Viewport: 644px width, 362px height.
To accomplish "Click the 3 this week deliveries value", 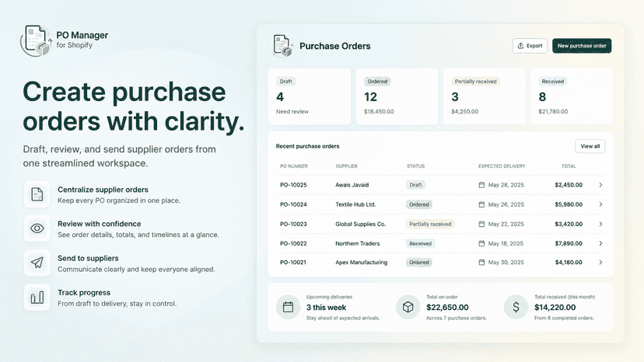I will pyautogui.click(x=326, y=308).
